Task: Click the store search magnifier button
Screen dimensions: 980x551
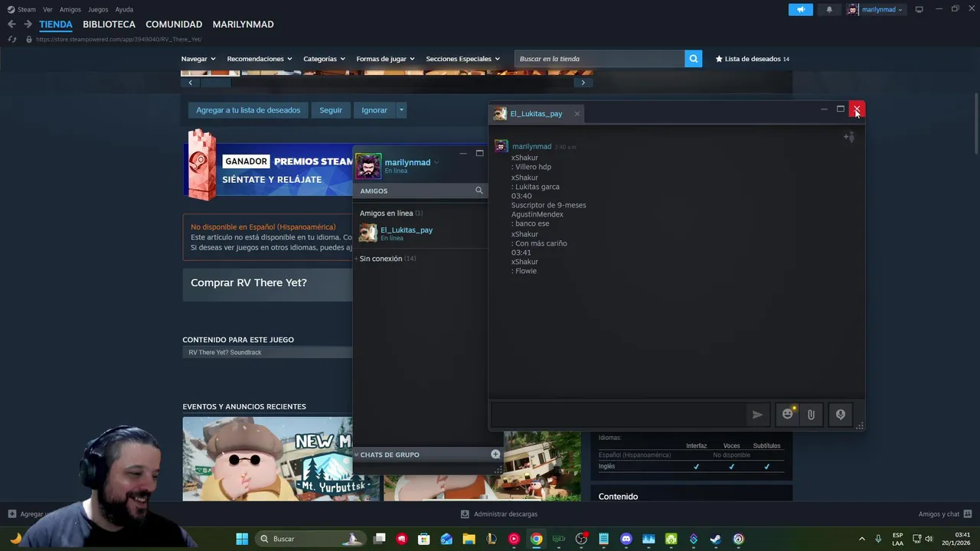Action: click(693, 59)
